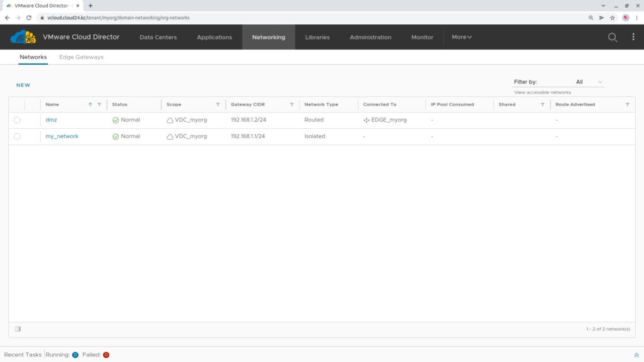Go to the Data Centers section

pos(158,37)
